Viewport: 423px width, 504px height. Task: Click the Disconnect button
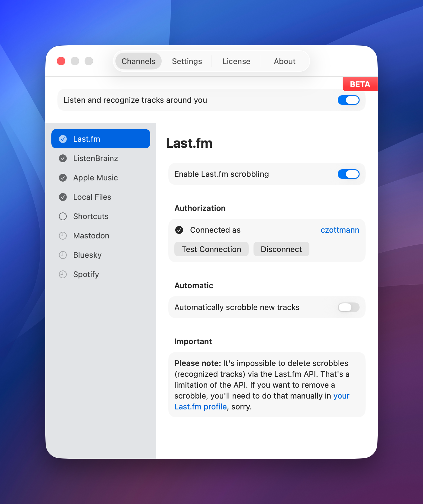(281, 249)
